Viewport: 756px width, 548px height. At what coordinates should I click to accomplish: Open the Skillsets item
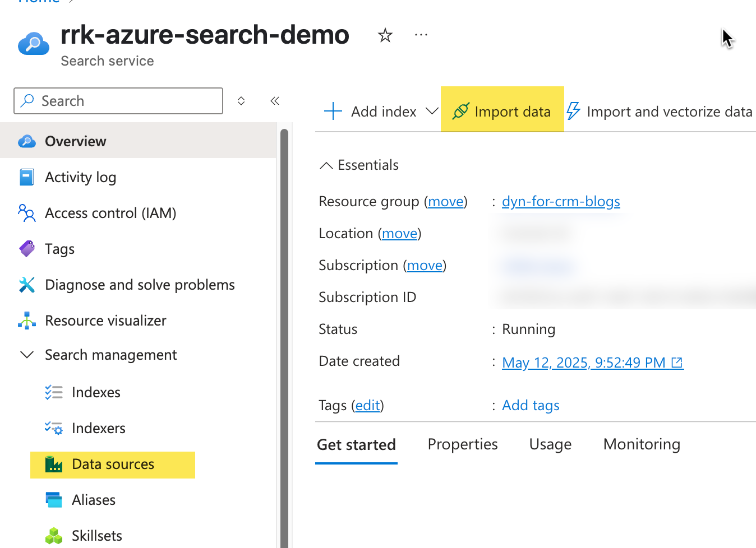point(97,536)
